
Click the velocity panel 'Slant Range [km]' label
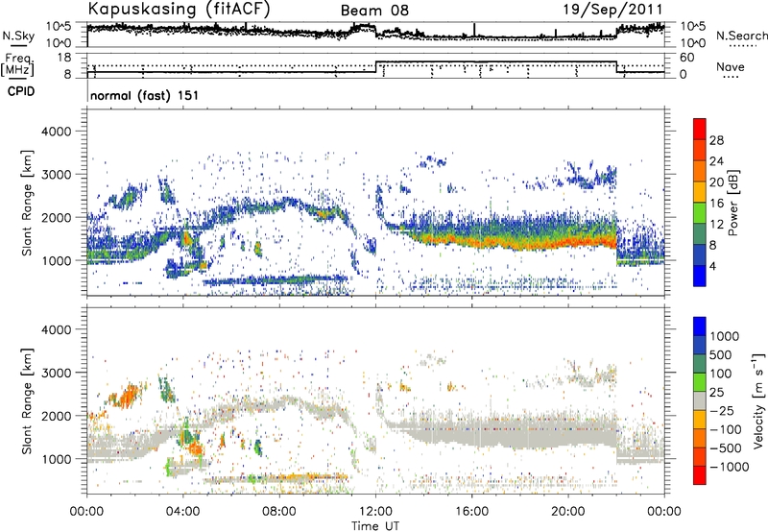point(28,400)
